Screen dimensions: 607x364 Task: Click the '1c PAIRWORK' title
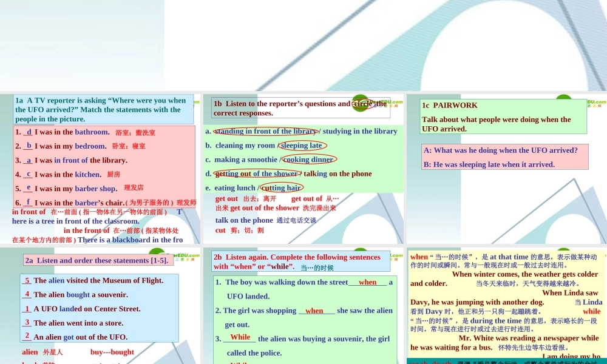click(x=449, y=105)
